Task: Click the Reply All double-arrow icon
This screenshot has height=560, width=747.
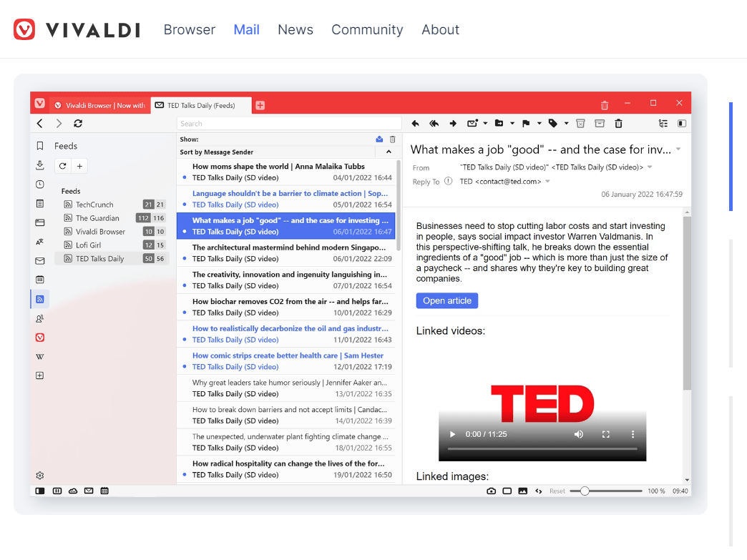Action: [x=434, y=123]
